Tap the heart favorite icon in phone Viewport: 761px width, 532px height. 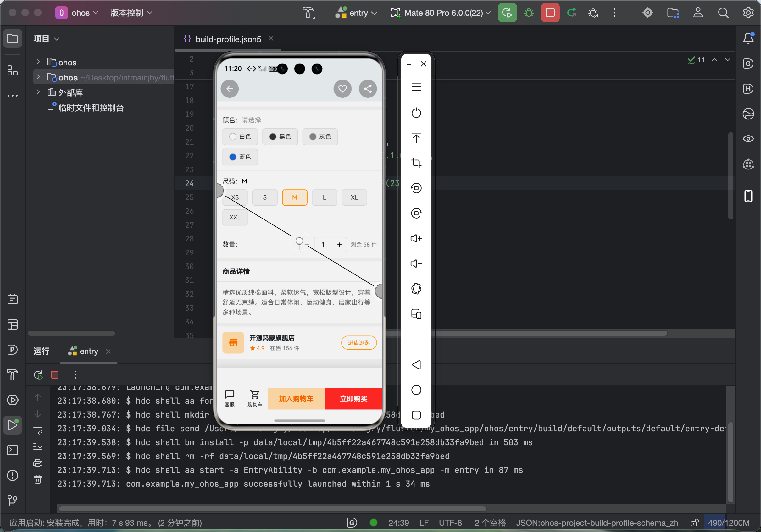(x=342, y=88)
